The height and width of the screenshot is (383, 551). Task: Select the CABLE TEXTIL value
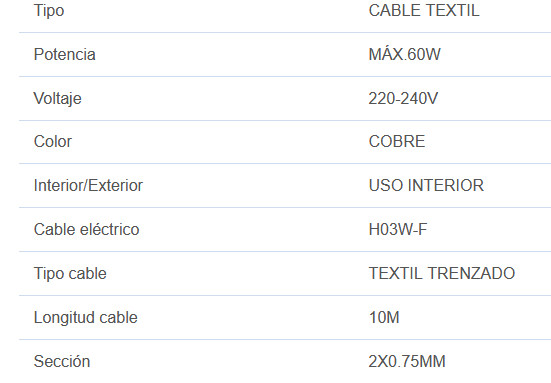pos(424,11)
